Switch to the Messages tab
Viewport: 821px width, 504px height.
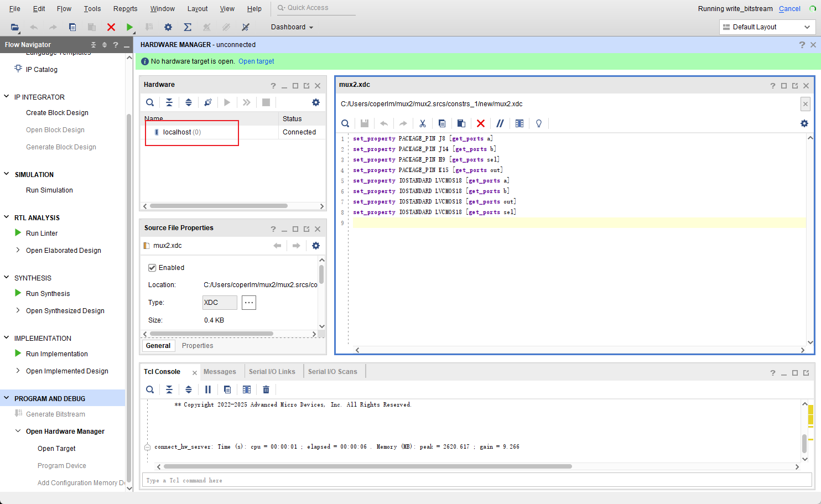tap(220, 372)
